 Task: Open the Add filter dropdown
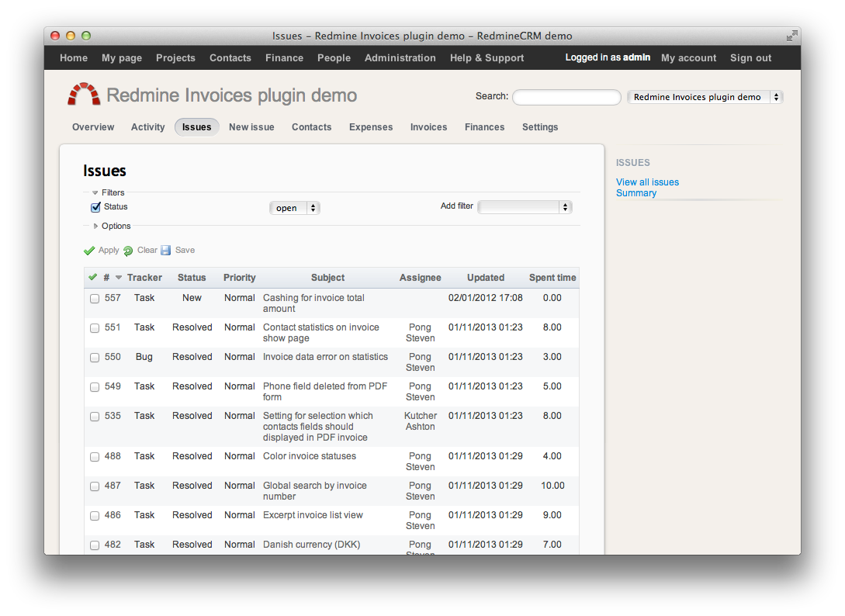click(x=525, y=207)
